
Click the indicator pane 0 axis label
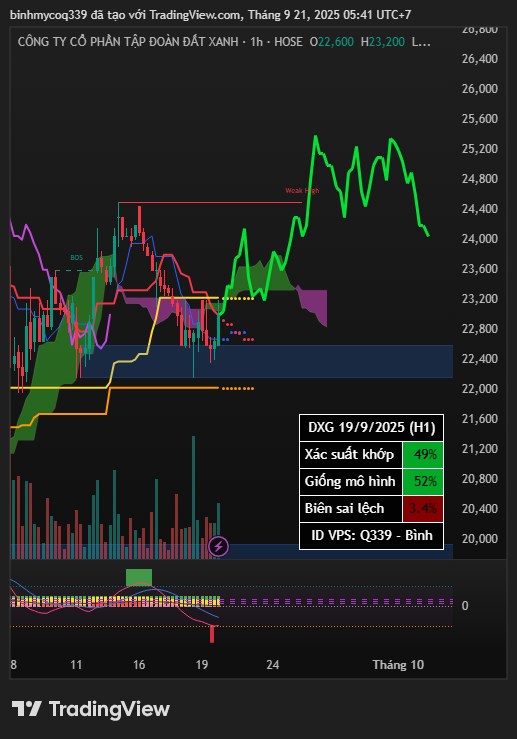[x=465, y=606]
